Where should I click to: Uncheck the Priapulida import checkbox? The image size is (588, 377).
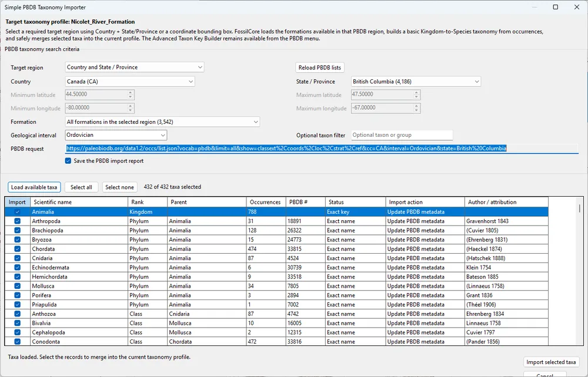(17, 304)
